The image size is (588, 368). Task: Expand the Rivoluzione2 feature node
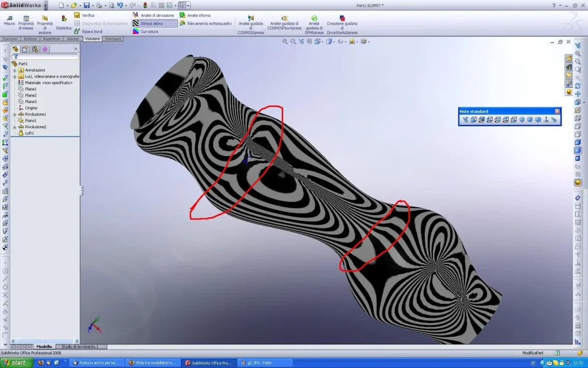(14, 127)
